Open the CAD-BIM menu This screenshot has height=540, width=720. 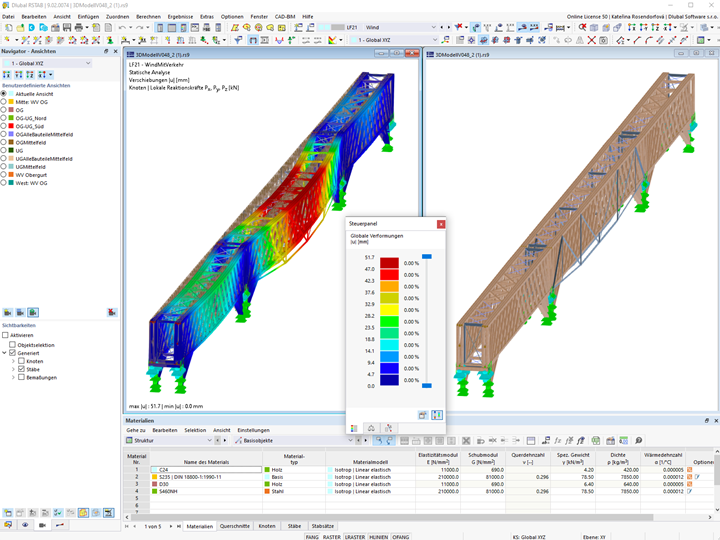point(285,17)
